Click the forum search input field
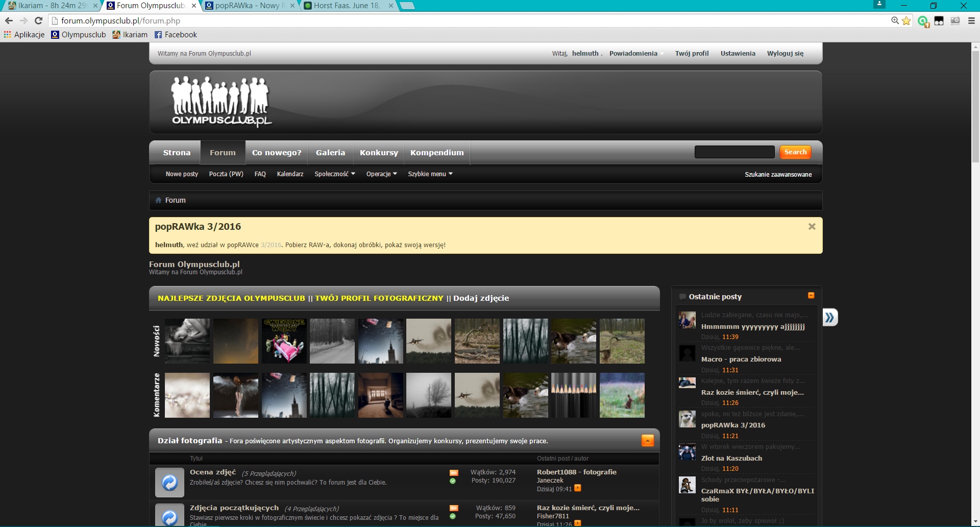 (x=734, y=152)
